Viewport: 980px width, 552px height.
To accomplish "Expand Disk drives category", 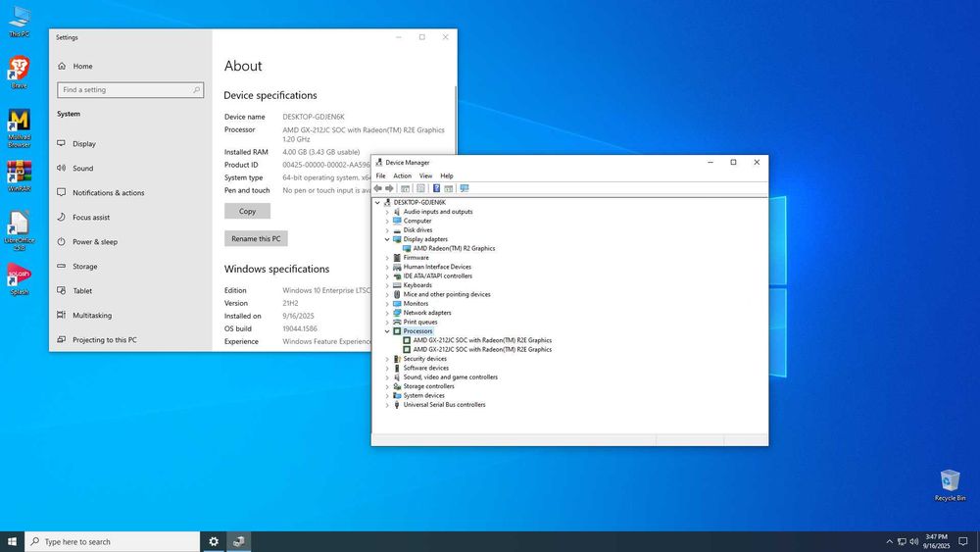I will coord(387,230).
